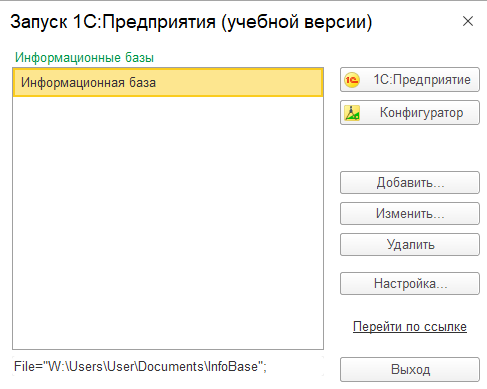Select the 'Информационная база' list entry
This screenshot has width=487, height=389.
[x=168, y=82]
